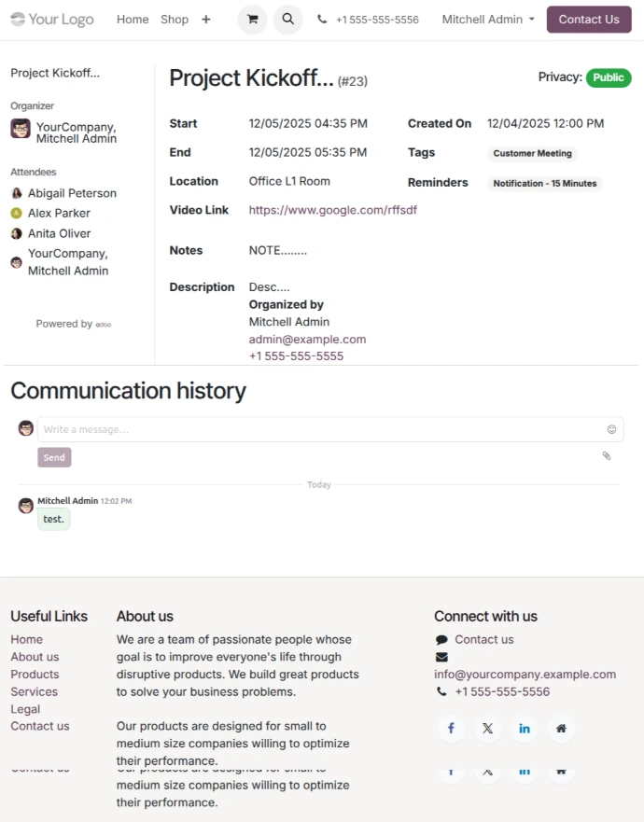Click the plus icon in navigation bar
Image resolution: width=644 pixels, height=822 pixels.
206,20
